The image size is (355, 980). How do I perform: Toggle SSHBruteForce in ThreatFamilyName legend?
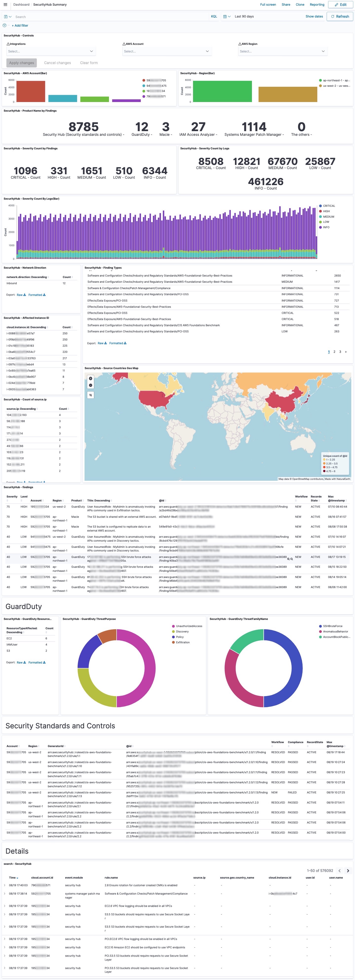(x=331, y=626)
